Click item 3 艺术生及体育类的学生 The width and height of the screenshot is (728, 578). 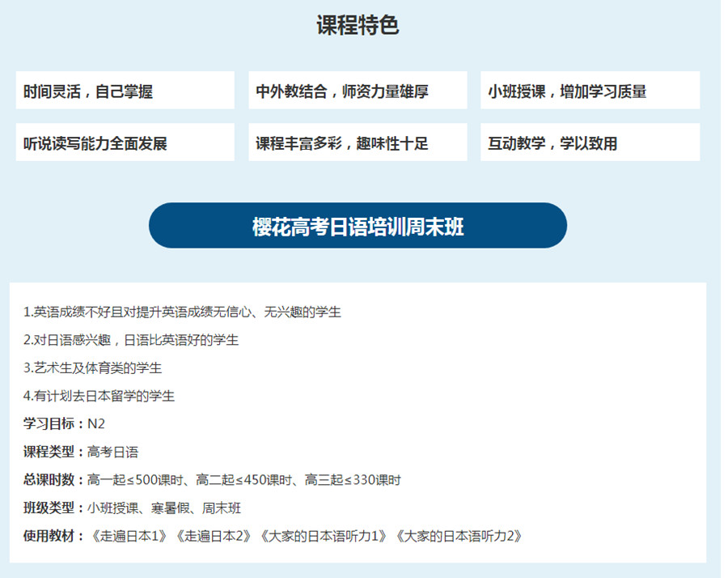(x=93, y=368)
